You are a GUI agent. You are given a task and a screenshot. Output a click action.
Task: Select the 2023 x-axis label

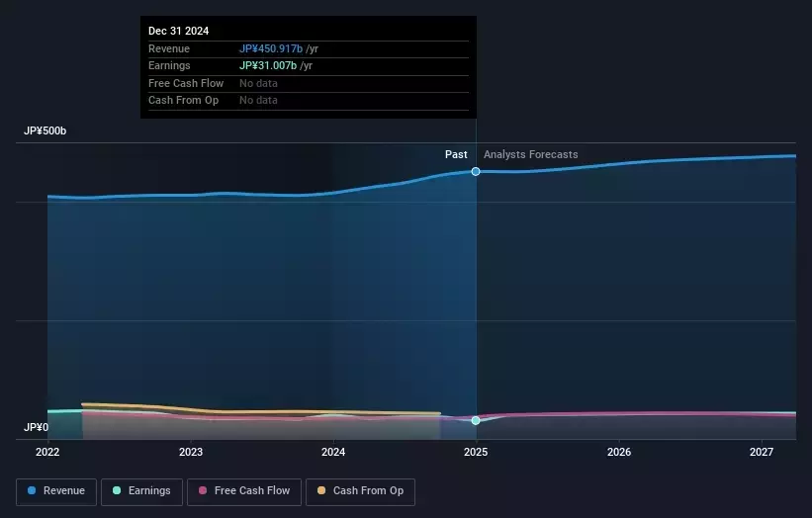[x=191, y=453]
